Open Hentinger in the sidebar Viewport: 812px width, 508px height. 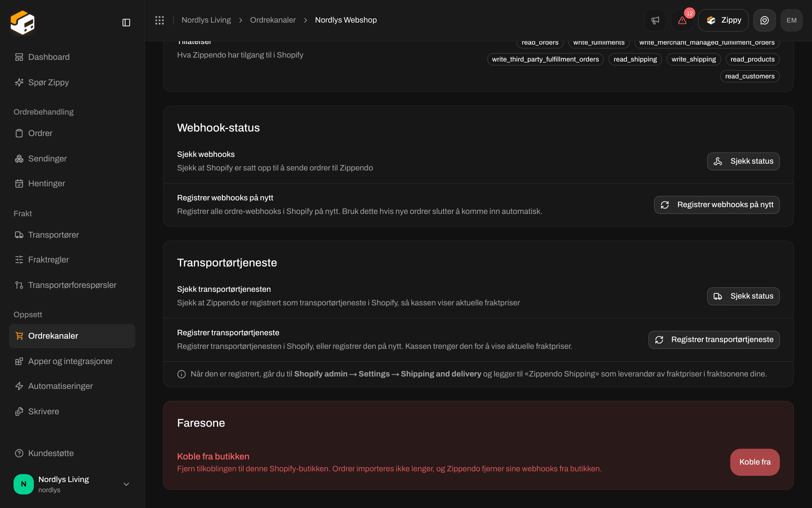[72, 183]
